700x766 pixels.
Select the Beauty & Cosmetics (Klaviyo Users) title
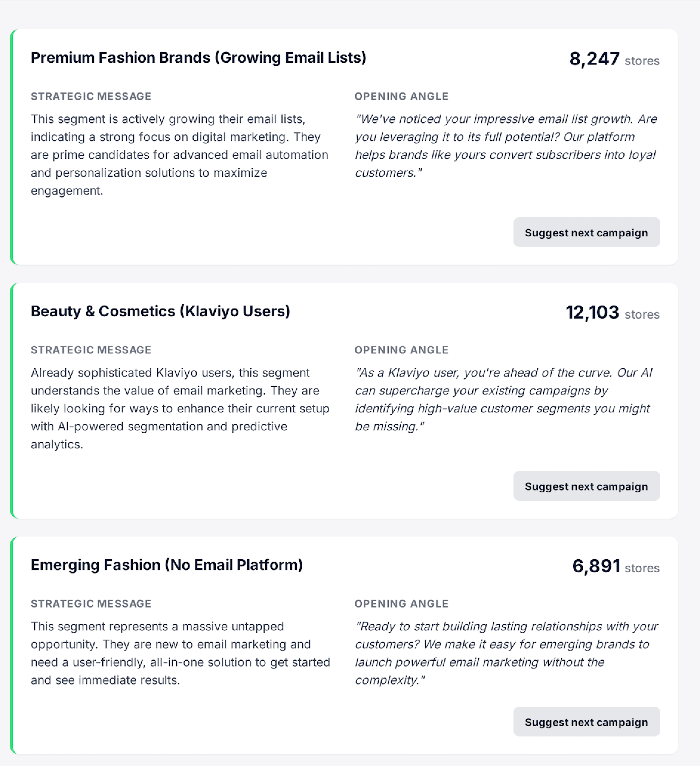coord(160,311)
